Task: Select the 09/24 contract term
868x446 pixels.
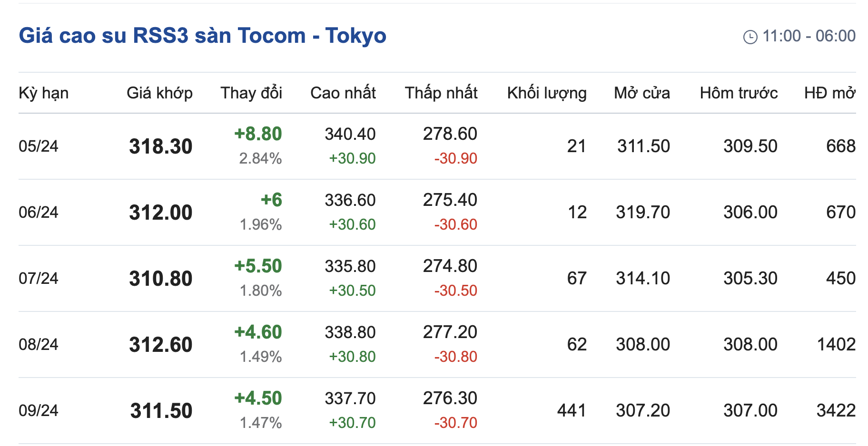Action: (38, 410)
